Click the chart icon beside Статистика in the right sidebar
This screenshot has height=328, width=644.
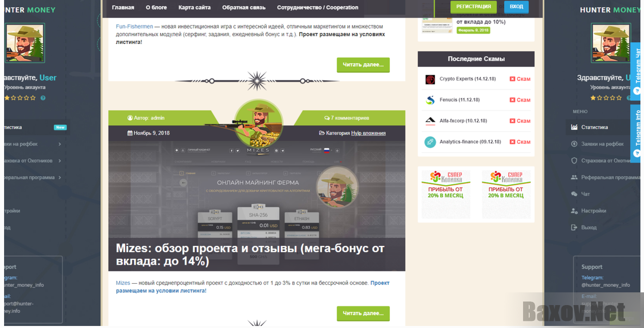tap(574, 127)
